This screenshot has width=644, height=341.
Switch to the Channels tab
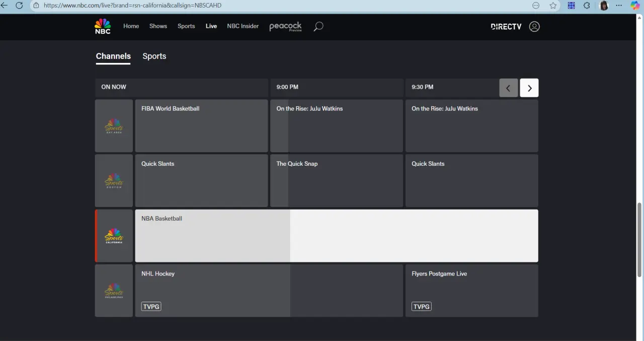click(113, 56)
